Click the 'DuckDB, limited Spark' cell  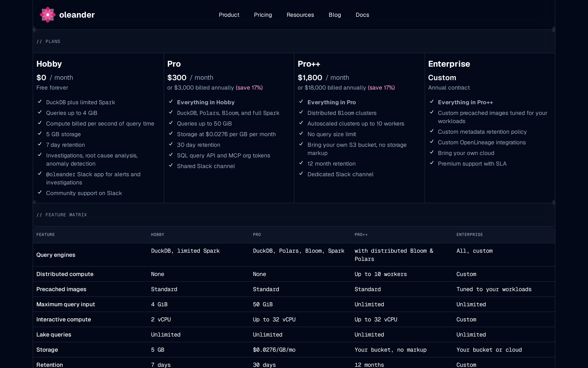(x=185, y=251)
